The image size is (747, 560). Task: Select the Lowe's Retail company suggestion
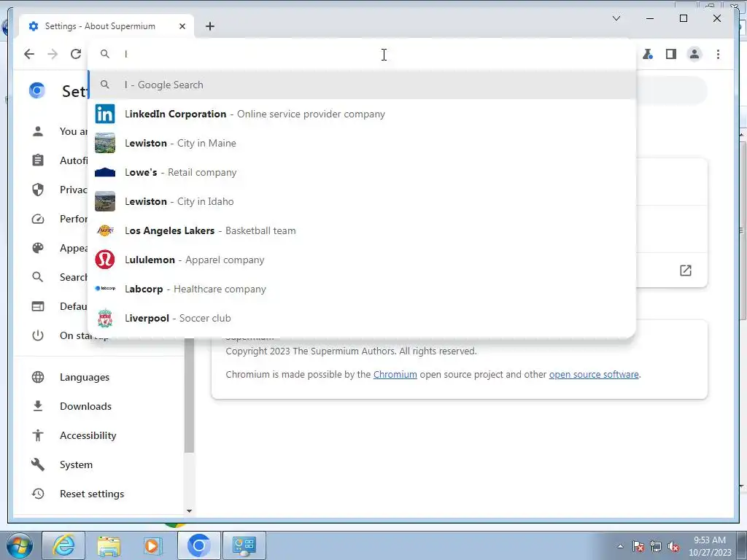click(x=362, y=172)
